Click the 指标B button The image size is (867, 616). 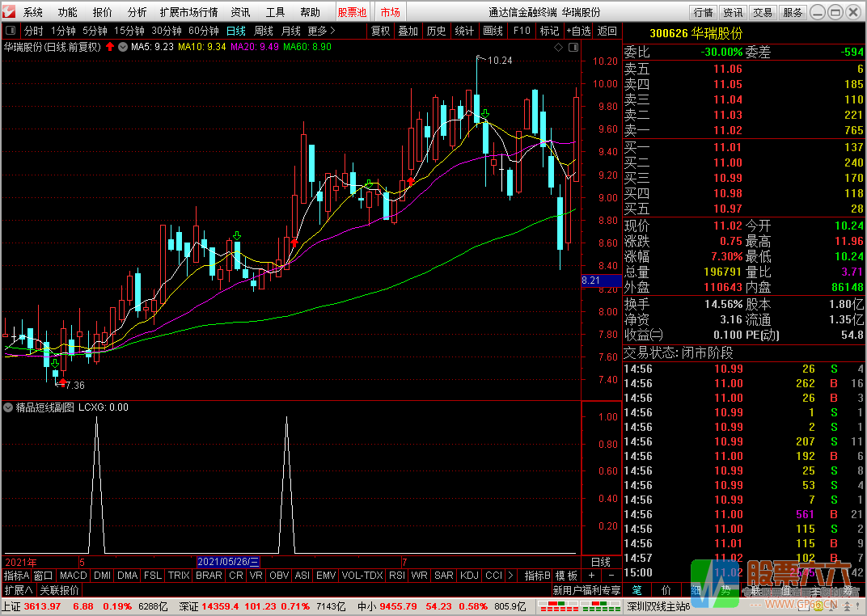coord(538,576)
